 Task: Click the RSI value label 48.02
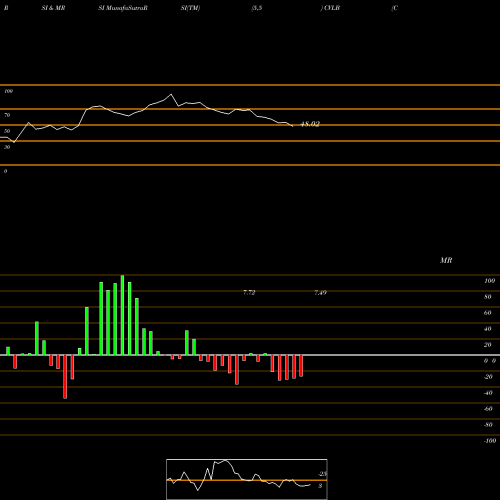[310, 124]
